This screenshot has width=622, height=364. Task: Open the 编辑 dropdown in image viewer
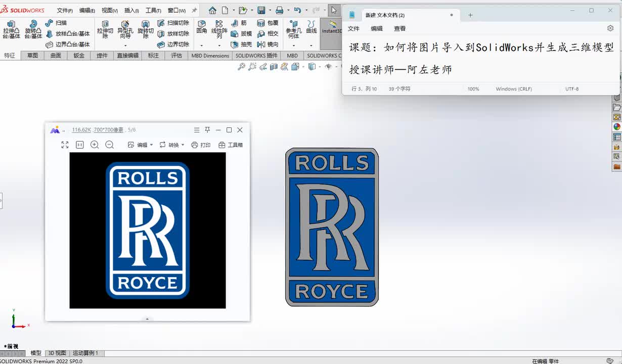click(x=140, y=145)
